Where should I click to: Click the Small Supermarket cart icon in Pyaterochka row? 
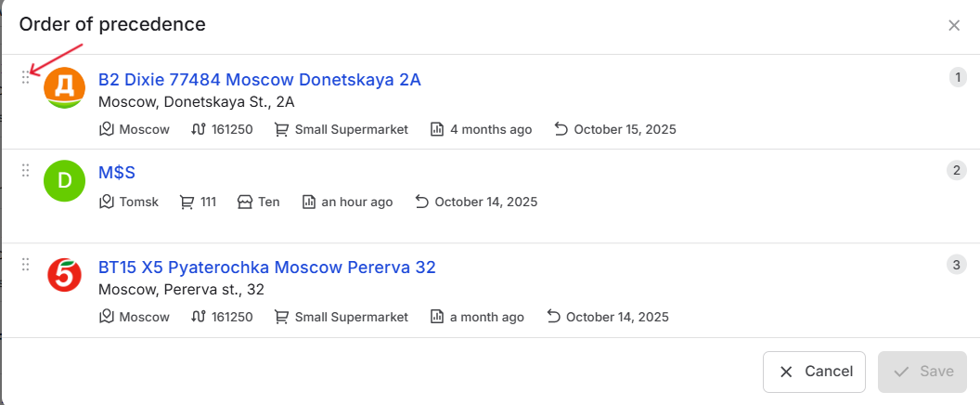coord(281,317)
